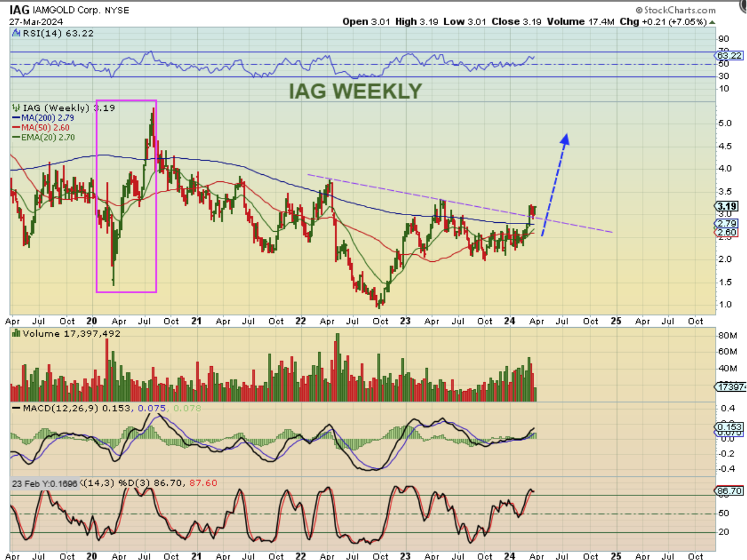Click the 2.79 moving average price tag
The image size is (747, 560).
coord(727,223)
